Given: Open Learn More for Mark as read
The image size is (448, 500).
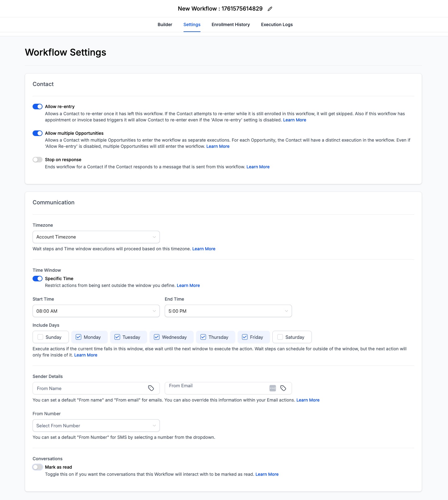Looking at the screenshot, I should (x=267, y=474).
